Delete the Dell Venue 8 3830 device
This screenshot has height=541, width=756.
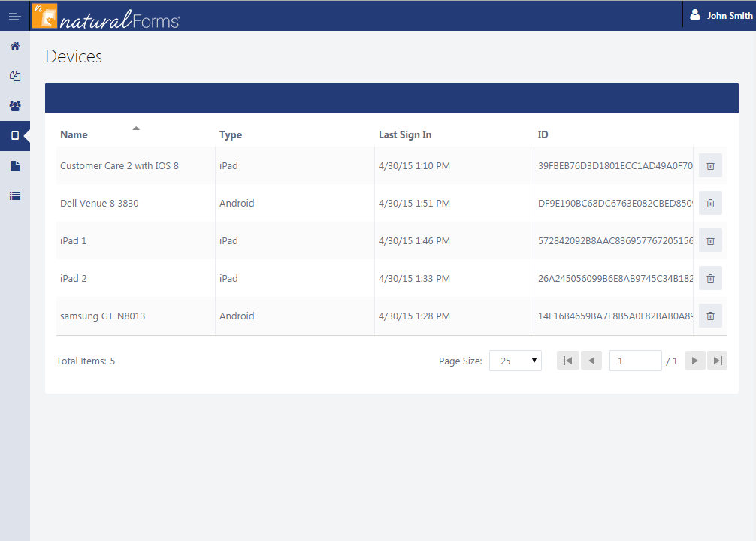709,203
